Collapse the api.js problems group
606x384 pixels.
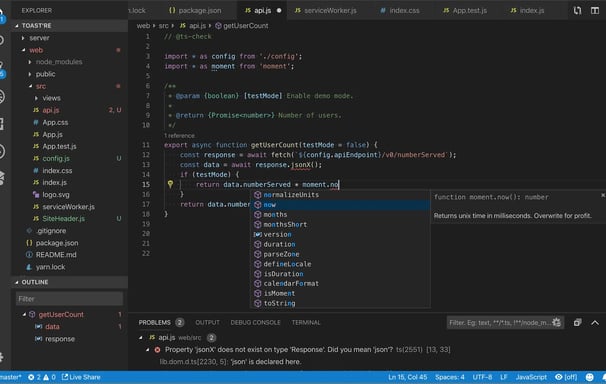click(141, 338)
